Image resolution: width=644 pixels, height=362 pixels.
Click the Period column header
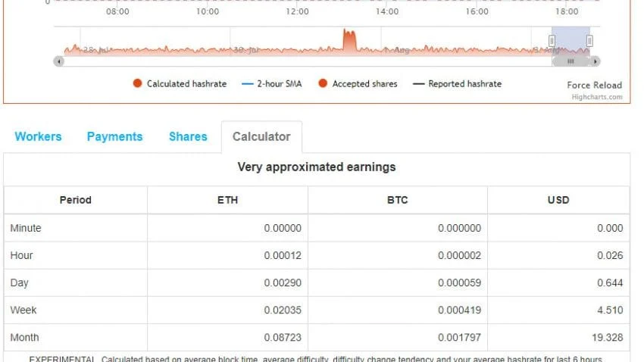[x=76, y=200]
